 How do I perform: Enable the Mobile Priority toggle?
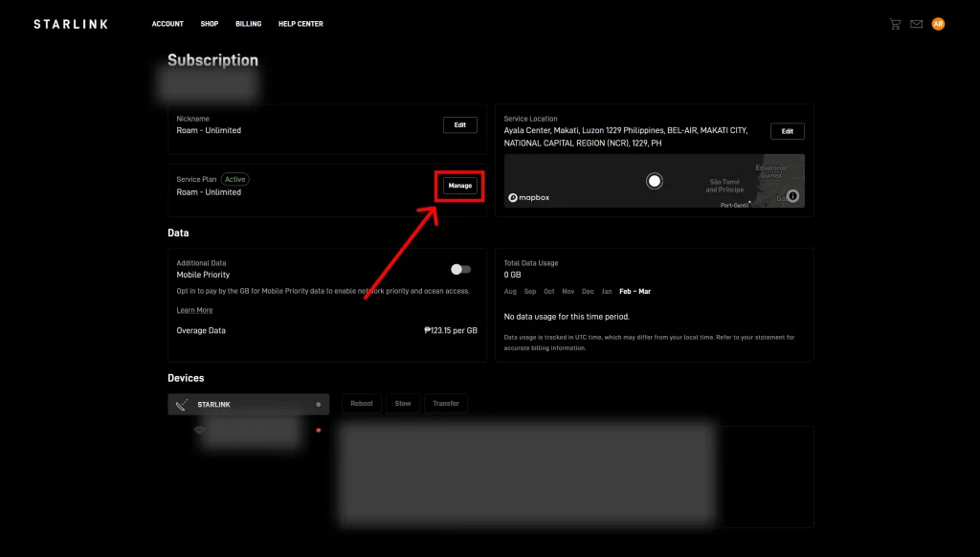[460, 269]
